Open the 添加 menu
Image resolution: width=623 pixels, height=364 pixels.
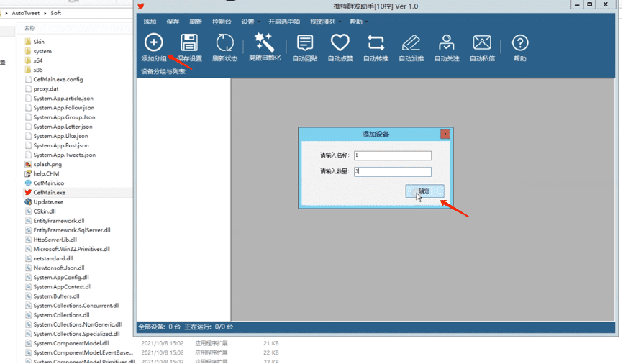coord(150,22)
